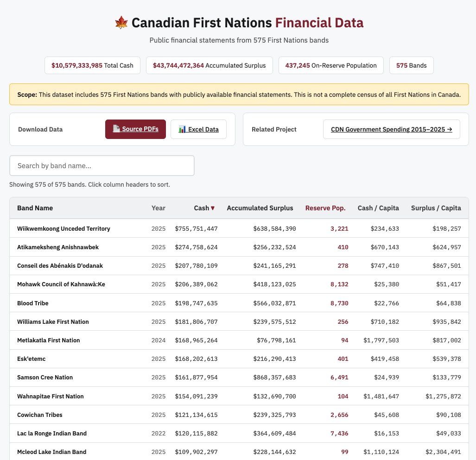This screenshot has width=476, height=460.
Task: Click cash value $274,758,624
Action: 196,247
